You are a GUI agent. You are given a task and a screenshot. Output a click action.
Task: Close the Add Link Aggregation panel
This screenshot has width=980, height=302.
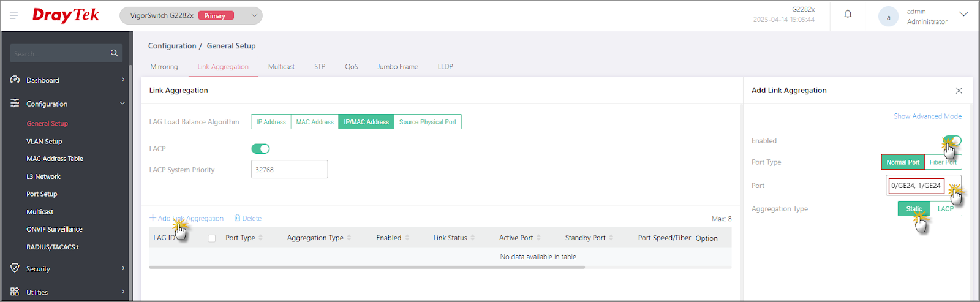pos(959,91)
